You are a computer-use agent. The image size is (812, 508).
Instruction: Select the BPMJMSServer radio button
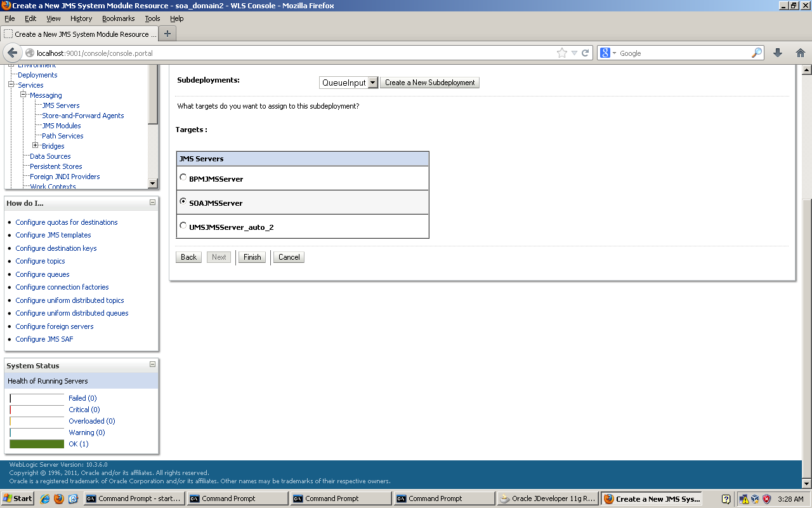pyautogui.click(x=183, y=178)
